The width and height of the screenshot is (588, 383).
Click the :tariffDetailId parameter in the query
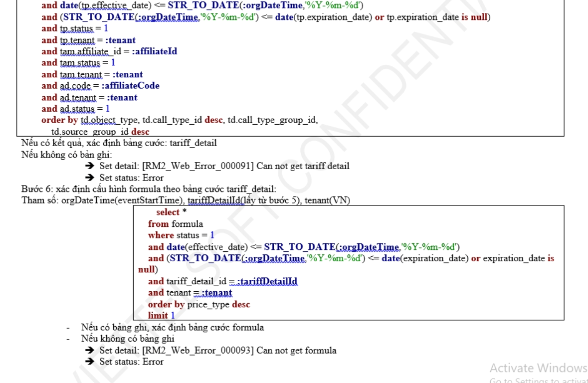[x=267, y=282]
